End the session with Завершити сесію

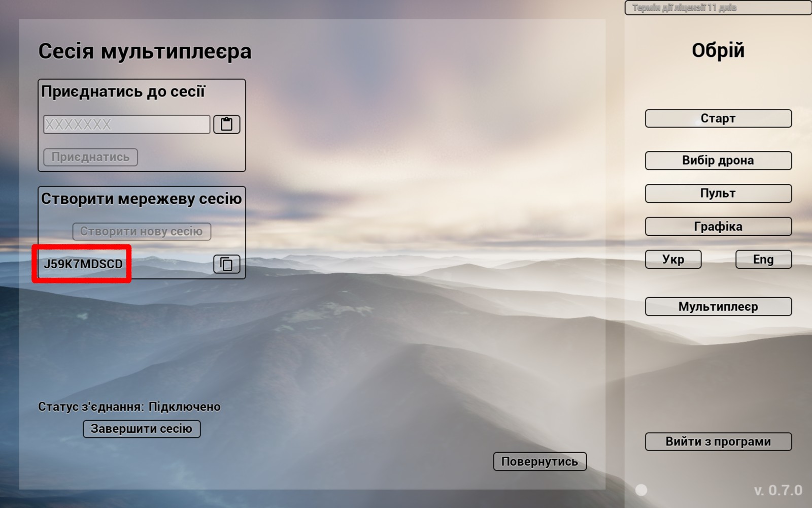click(x=142, y=429)
